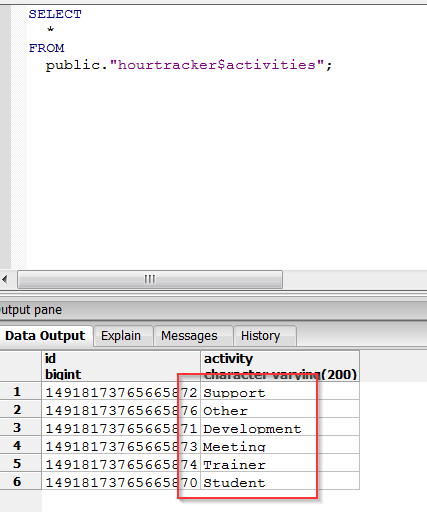Click the id cell ending in 73
This screenshot has width=427, height=512.
[x=121, y=445]
